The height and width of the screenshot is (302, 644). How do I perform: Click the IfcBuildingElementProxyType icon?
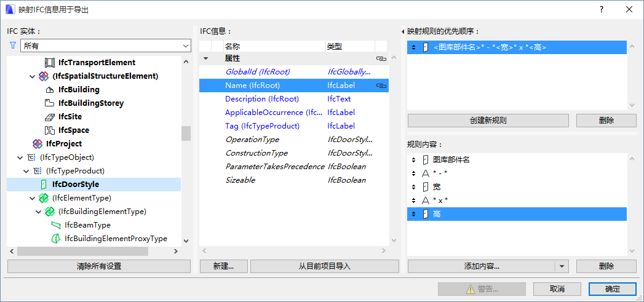(55, 239)
